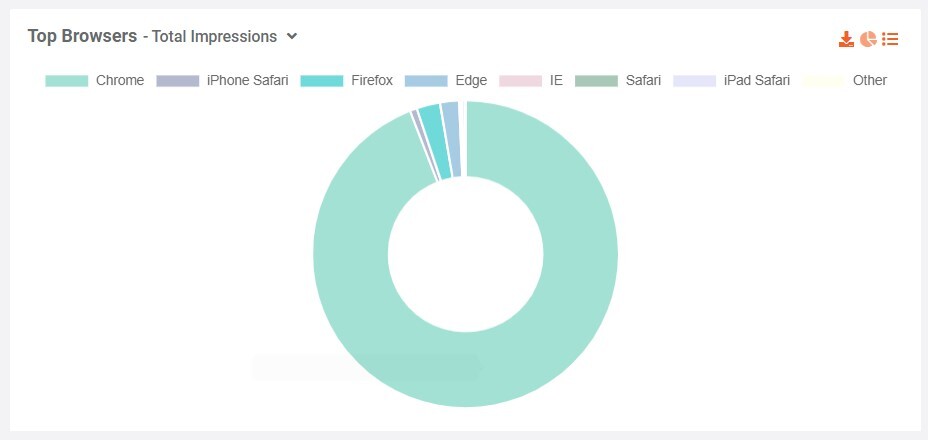Expand the chevron beside Total Impressions
928x440 pixels.
[292, 36]
